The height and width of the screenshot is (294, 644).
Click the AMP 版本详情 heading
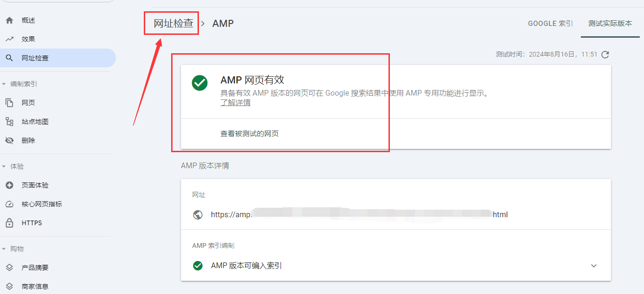tap(205, 166)
